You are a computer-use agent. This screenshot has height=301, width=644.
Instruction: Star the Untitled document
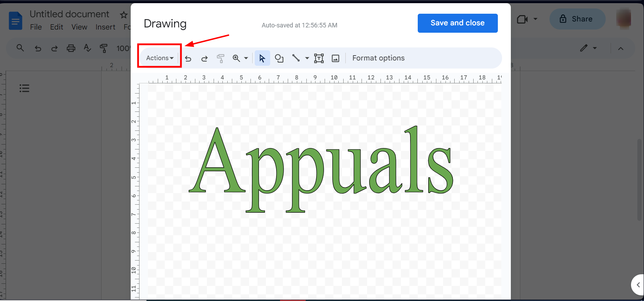(x=124, y=15)
